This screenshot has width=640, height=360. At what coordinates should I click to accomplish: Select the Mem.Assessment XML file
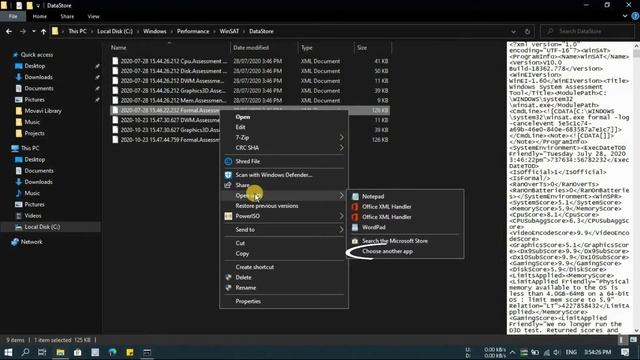tap(250, 100)
